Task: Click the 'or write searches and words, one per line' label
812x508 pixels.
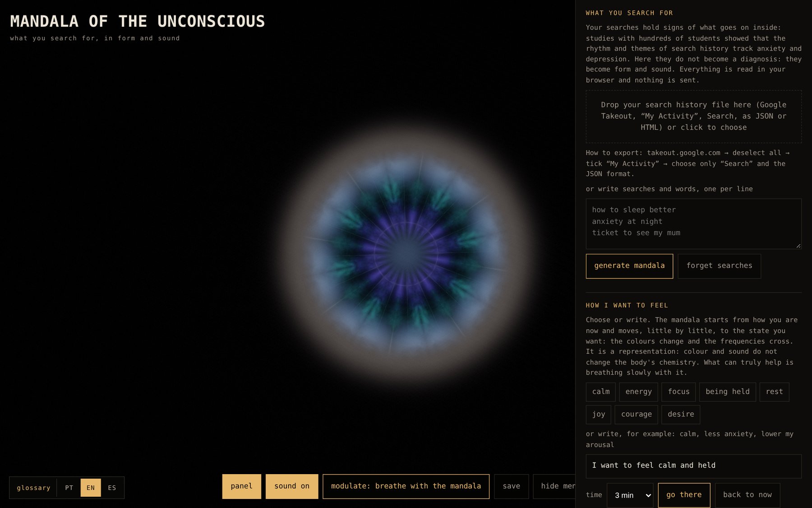Action: 669,189
